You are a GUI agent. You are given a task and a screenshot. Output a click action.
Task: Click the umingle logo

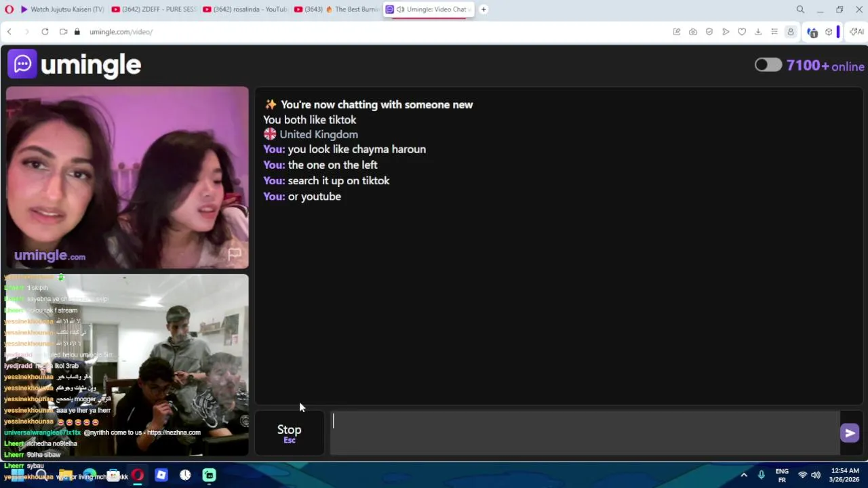pos(75,64)
